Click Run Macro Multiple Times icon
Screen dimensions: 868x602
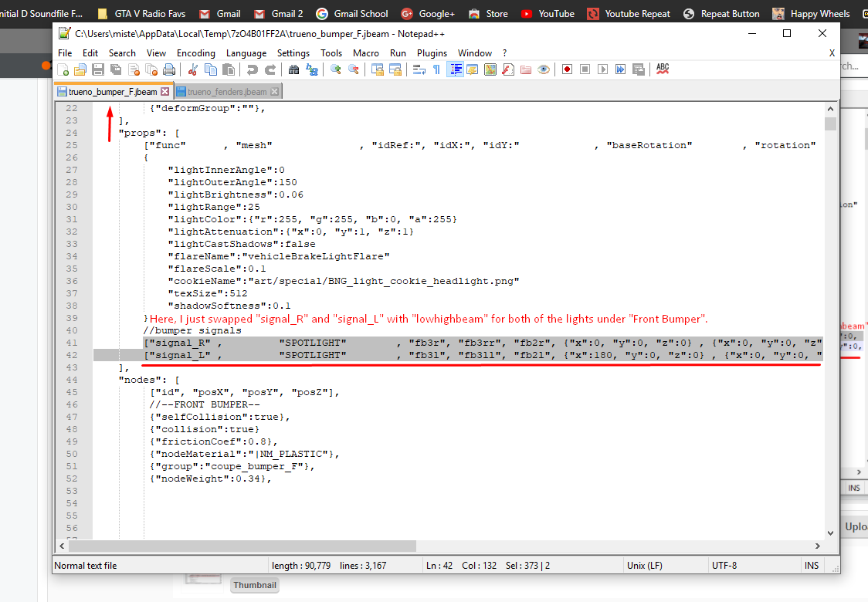[621, 69]
